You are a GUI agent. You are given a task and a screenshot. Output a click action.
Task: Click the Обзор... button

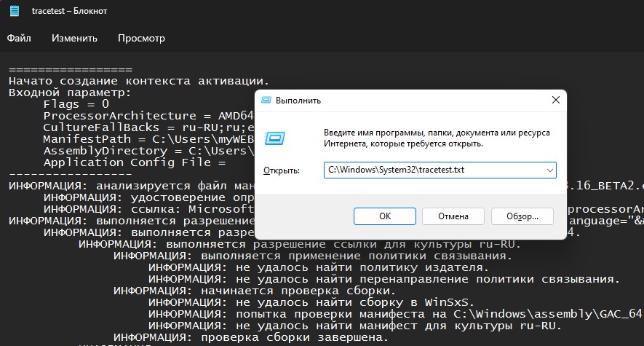coord(522,216)
